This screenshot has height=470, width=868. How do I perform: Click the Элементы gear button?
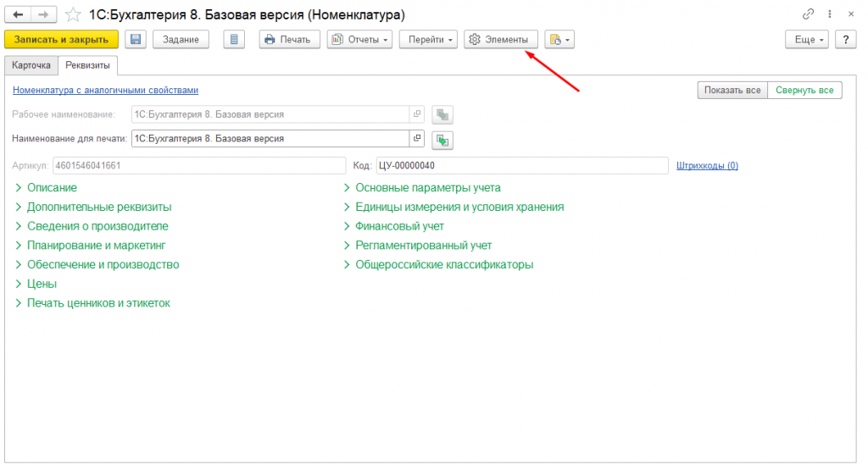point(500,40)
